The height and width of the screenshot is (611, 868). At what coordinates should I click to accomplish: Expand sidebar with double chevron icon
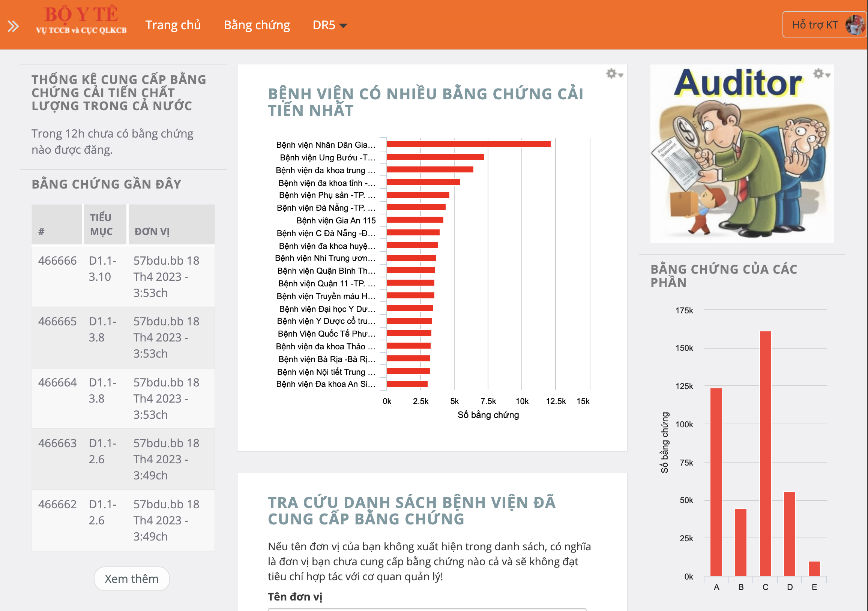click(13, 26)
